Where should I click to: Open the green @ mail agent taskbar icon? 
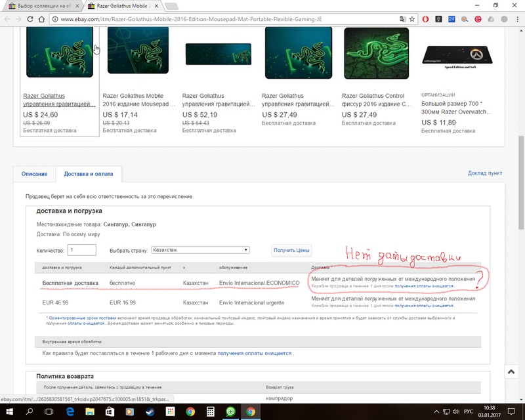coord(230,411)
